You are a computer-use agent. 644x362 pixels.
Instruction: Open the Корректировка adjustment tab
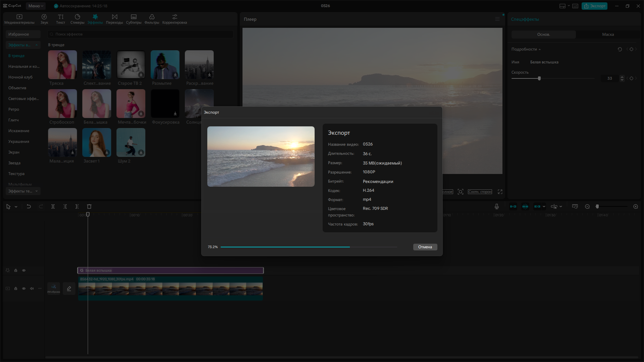175,19
